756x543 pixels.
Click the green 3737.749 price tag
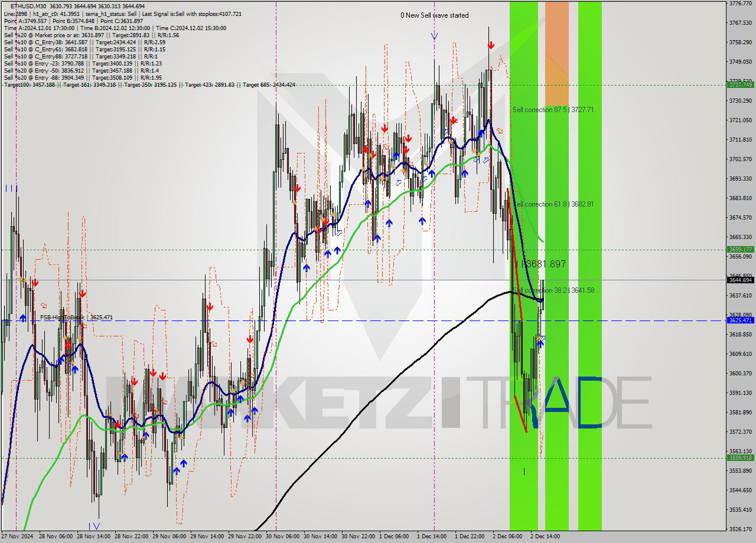[x=741, y=85]
